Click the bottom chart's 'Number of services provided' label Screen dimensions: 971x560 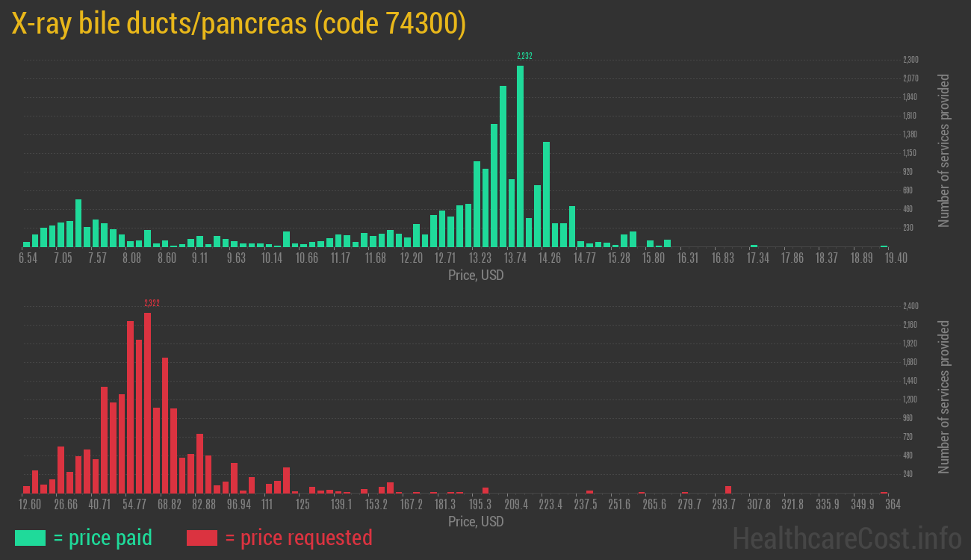[x=944, y=397]
